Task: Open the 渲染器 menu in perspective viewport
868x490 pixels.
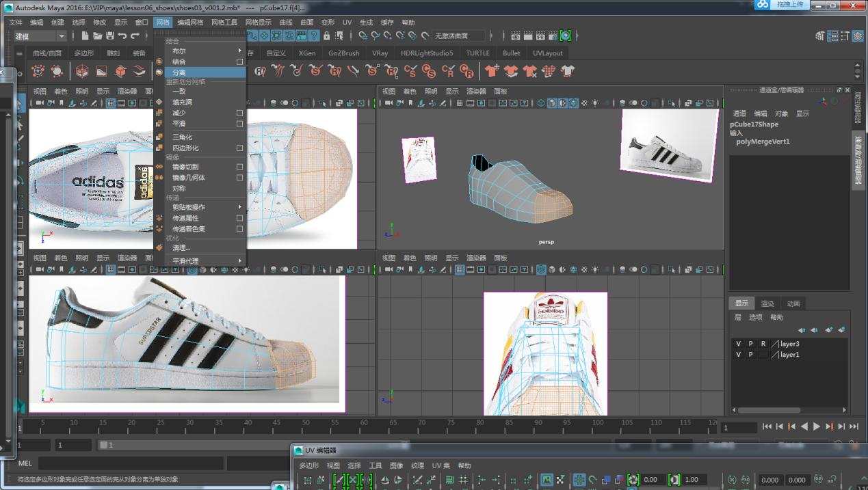Action: [x=476, y=91]
